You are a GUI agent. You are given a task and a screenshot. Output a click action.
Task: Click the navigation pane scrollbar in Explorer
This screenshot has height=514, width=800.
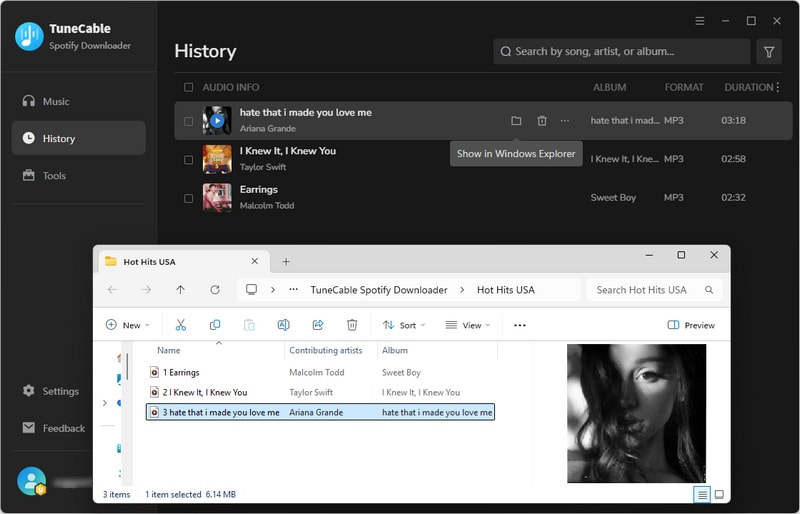127,366
